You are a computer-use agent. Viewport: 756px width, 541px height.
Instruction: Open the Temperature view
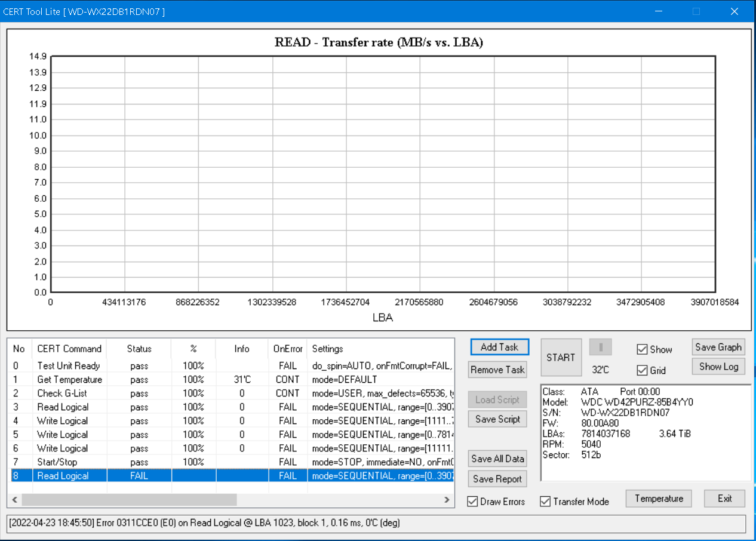point(659,499)
